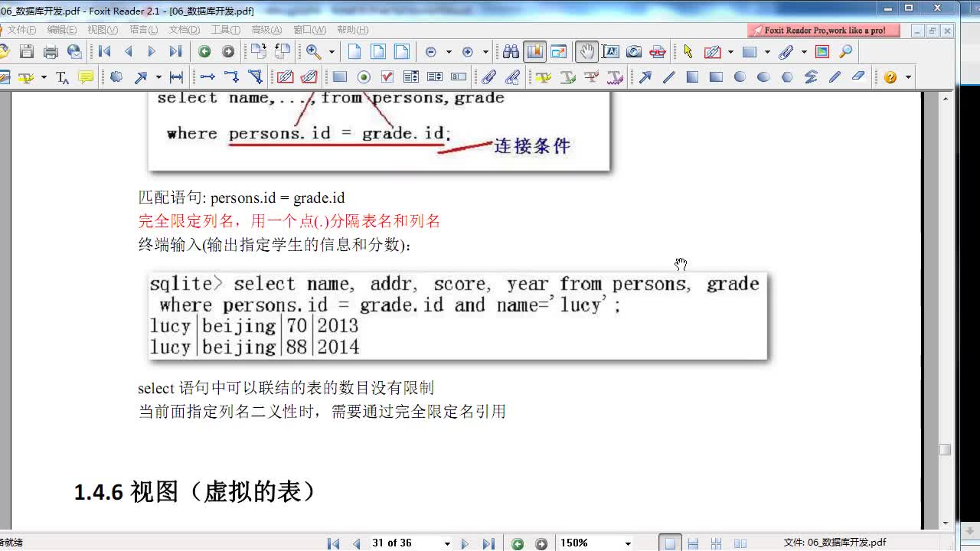Click the Email document icon
This screenshot has height=551, width=980.
click(74, 52)
